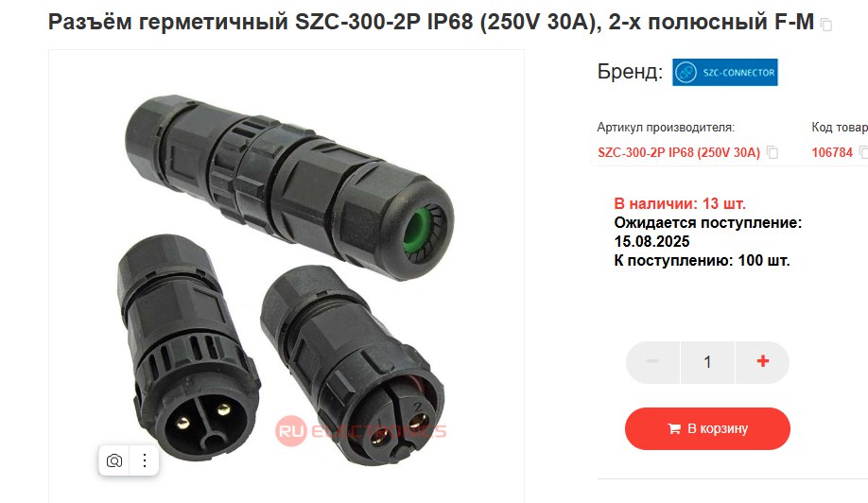Decrease quantity with the minus button
This screenshot has height=503, width=868.
tap(652, 362)
